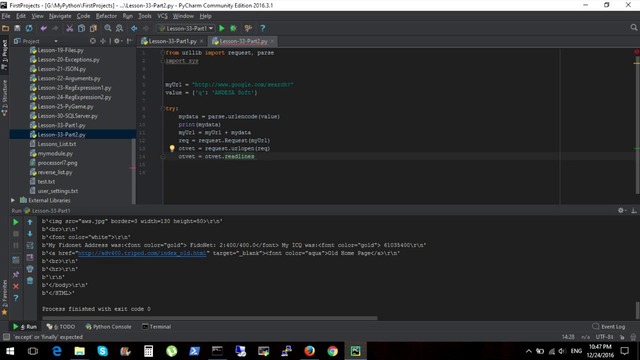Image resolution: width=640 pixels, height=360 pixels.
Task: Open the Event Log
Action: click(x=609, y=327)
